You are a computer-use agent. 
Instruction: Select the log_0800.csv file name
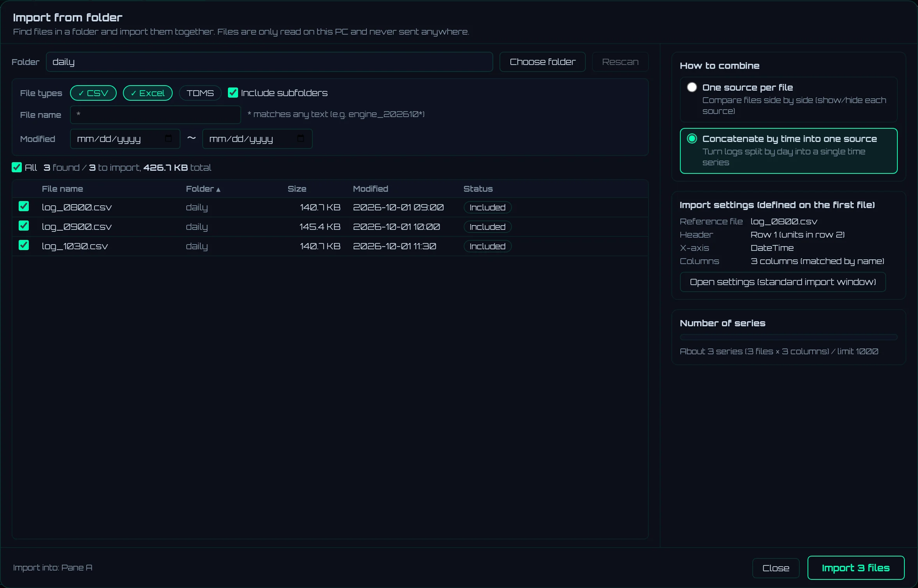coord(77,207)
